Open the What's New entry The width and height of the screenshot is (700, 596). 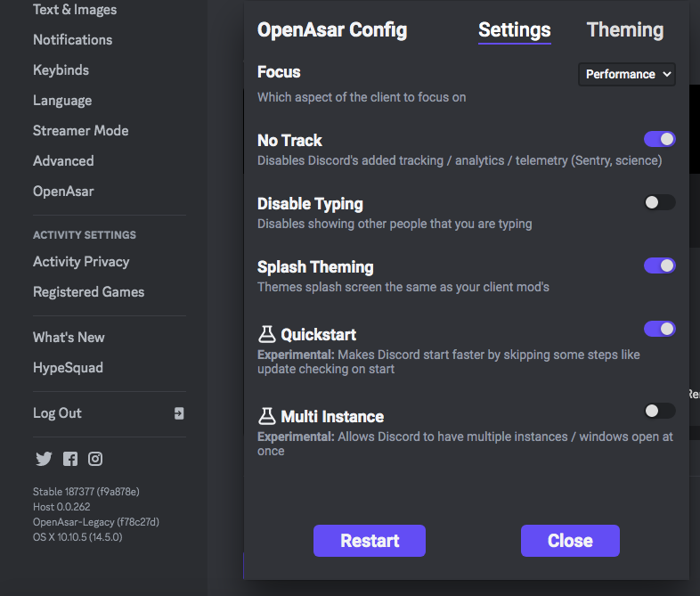click(69, 338)
